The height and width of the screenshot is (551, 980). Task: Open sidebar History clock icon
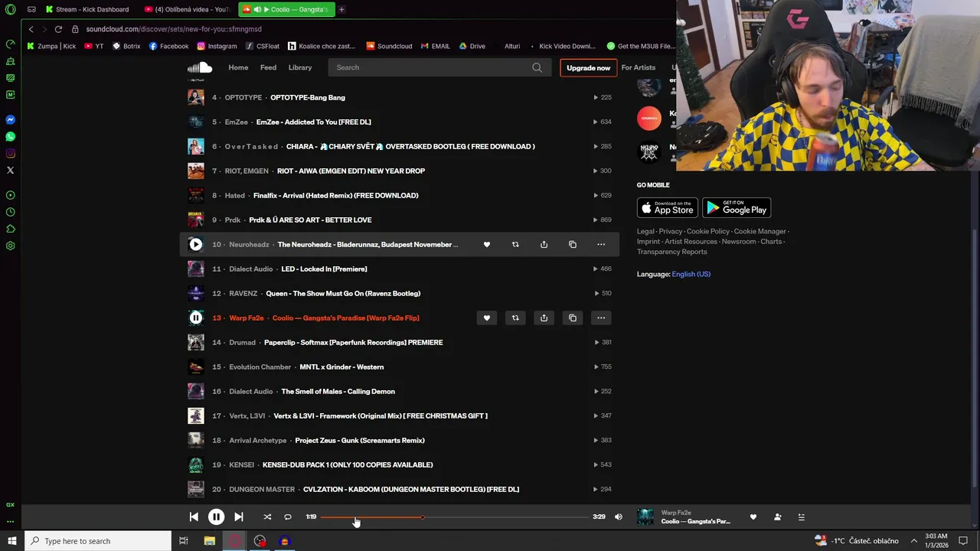11,212
